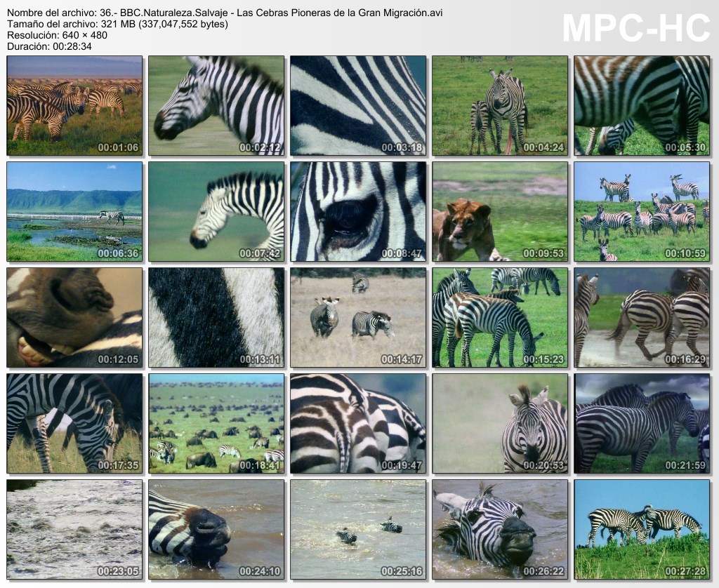719x588 pixels.
Task: Click the 'Resolución: 640 × 480' text
Action: pyautogui.click(x=58, y=35)
